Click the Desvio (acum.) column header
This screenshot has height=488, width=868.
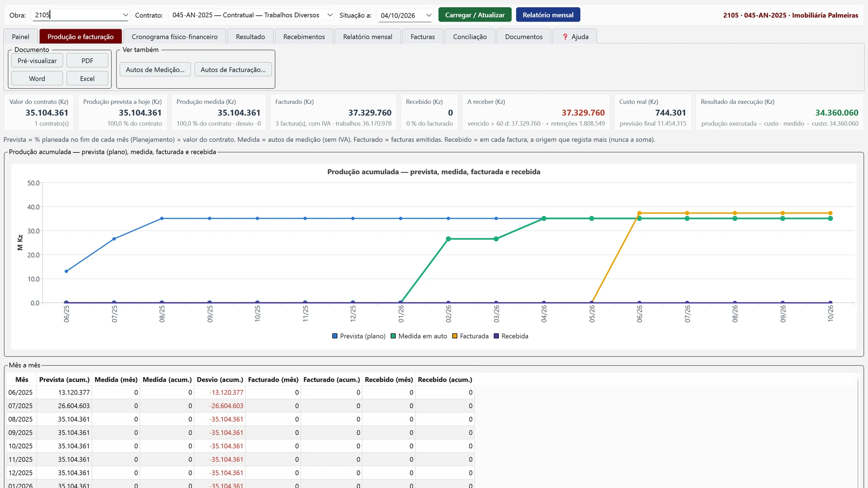pyautogui.click(x=220, y=380)
